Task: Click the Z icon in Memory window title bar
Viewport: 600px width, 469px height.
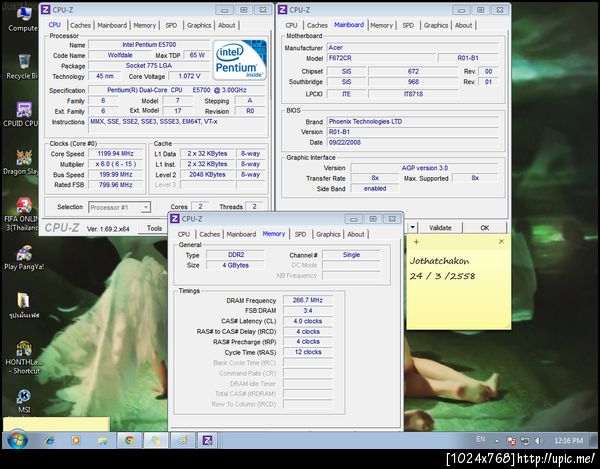Action: [174, 218]
